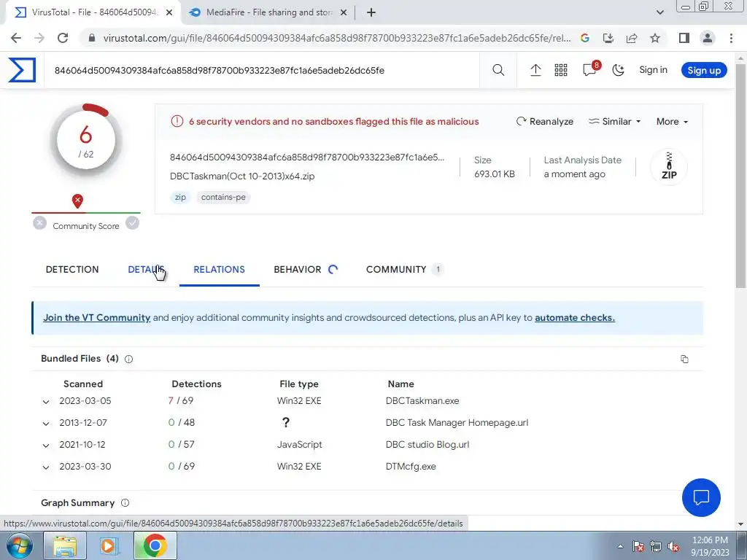Click Bundled Files info icon
Image resolution: width=747 pixels, height=560 pixels.
tap(128, 359)
